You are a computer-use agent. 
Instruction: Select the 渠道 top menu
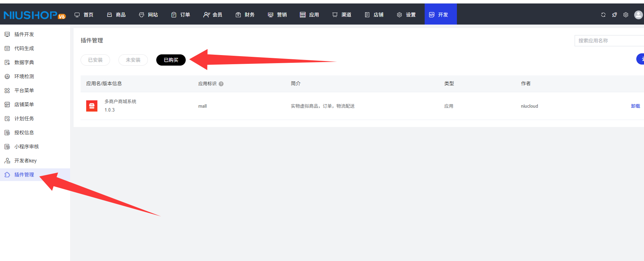click(x=342, y=15)
